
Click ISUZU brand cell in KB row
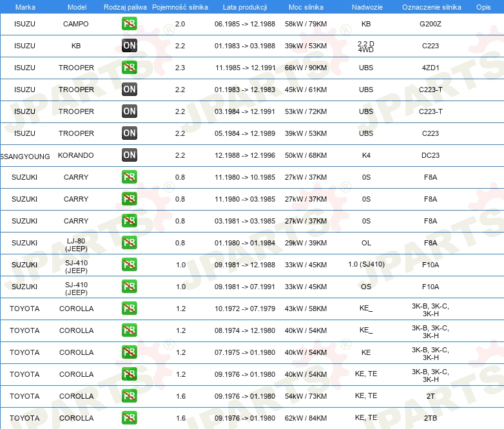(24, 46)
